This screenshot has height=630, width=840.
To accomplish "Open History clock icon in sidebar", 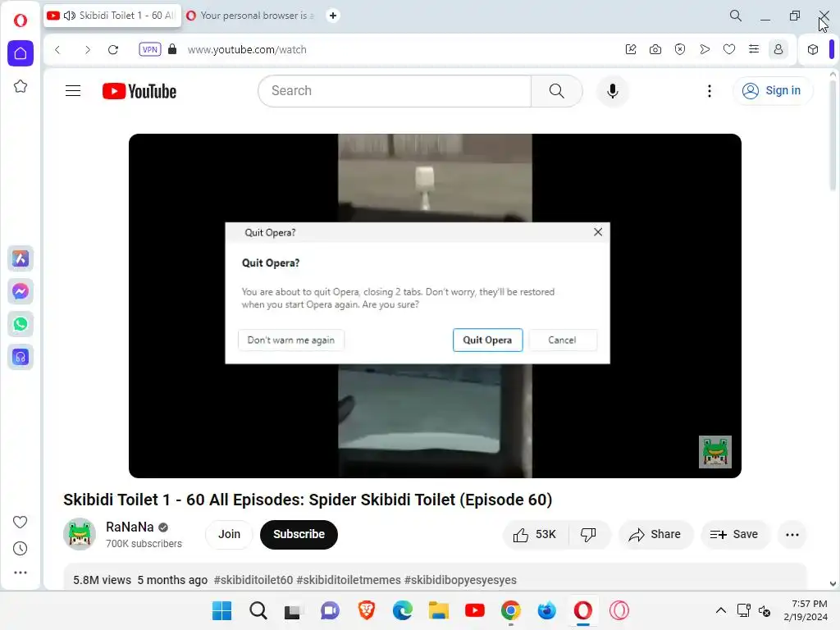I will [x=20, y=548].
